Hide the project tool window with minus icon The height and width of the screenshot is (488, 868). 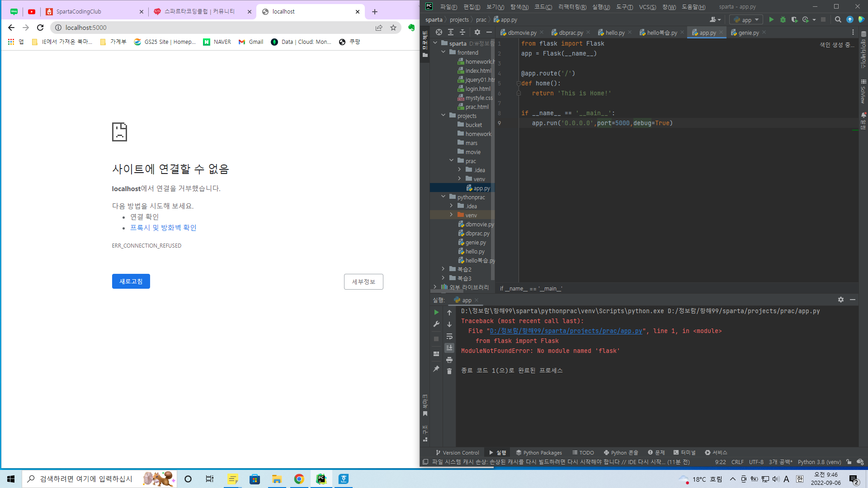489,32
